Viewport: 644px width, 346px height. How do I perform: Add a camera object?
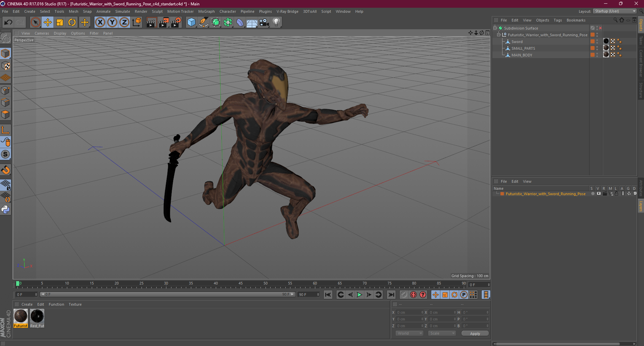264,23
